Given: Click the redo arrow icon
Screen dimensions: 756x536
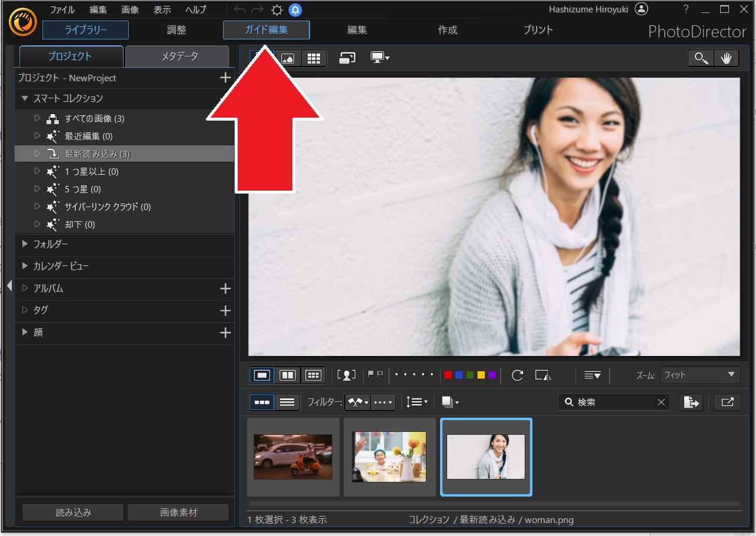Looking at the screenshot, I should coord(258,10).
